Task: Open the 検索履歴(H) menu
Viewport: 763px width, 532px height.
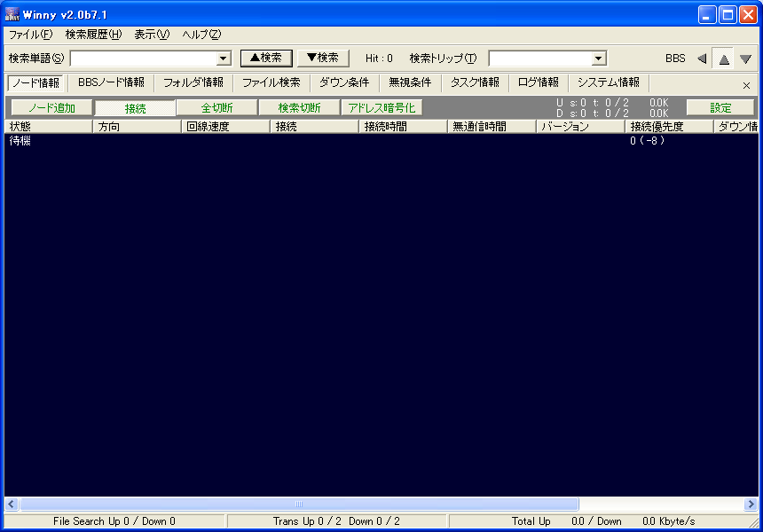Action: (93, 35)
